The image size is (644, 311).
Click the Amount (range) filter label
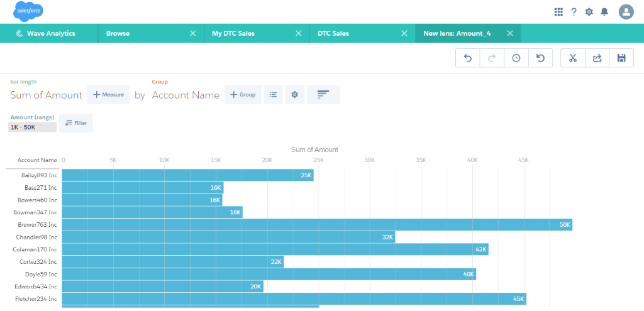(33, 117)
